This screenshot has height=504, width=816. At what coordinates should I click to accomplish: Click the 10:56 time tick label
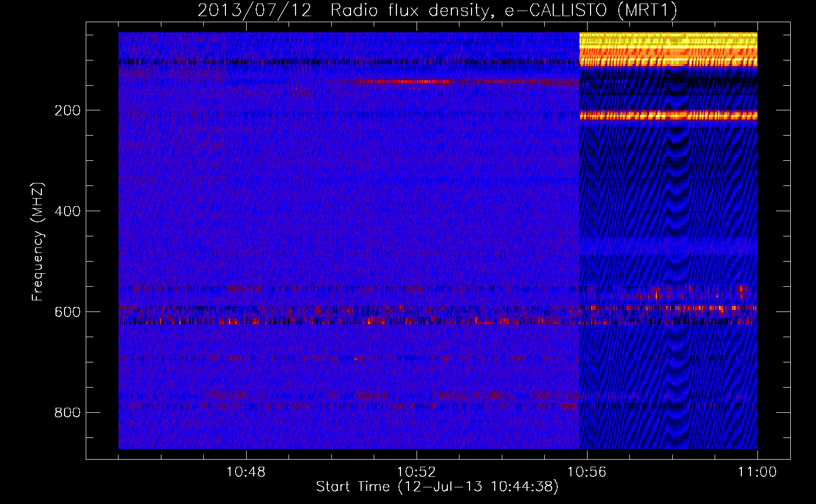tap(587, 472)
